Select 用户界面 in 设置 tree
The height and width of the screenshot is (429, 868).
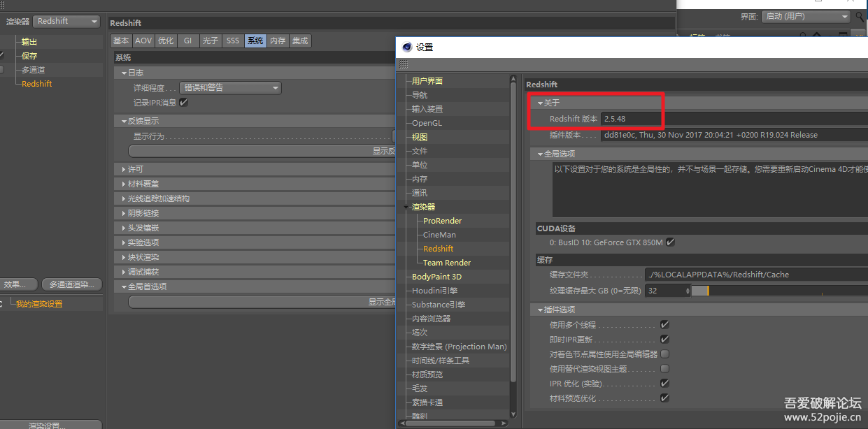click(427, 81)
